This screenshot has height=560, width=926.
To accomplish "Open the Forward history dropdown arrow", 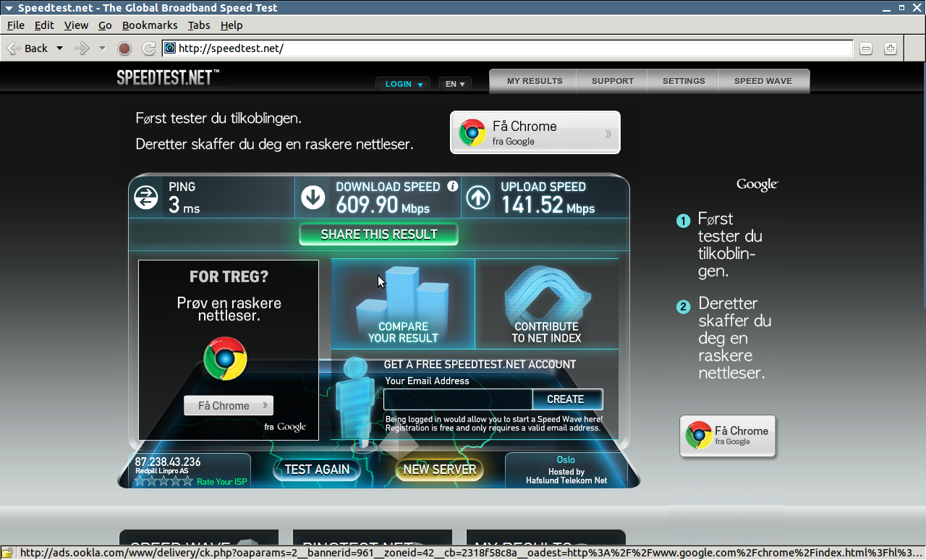I will click(102, 48).
